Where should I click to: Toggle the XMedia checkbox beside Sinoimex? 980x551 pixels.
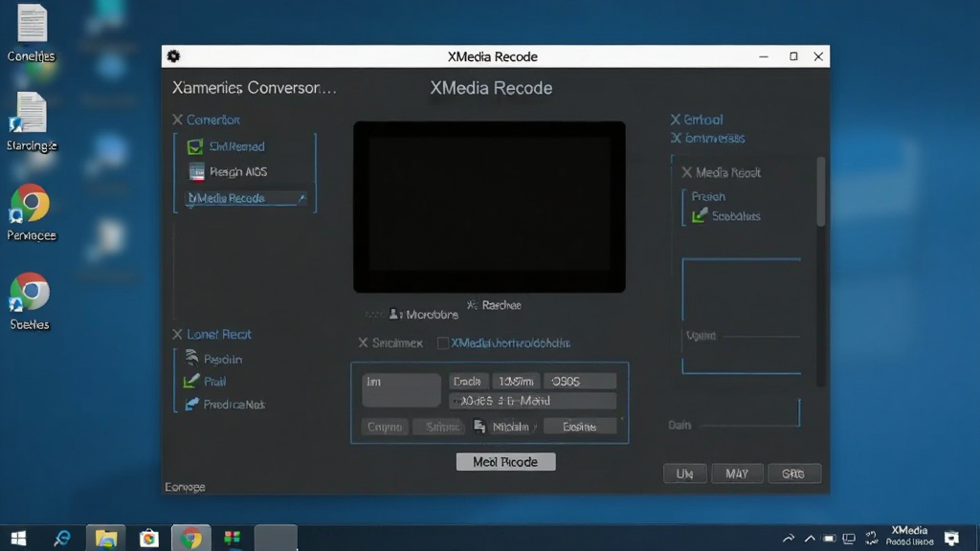pos(442,343)
